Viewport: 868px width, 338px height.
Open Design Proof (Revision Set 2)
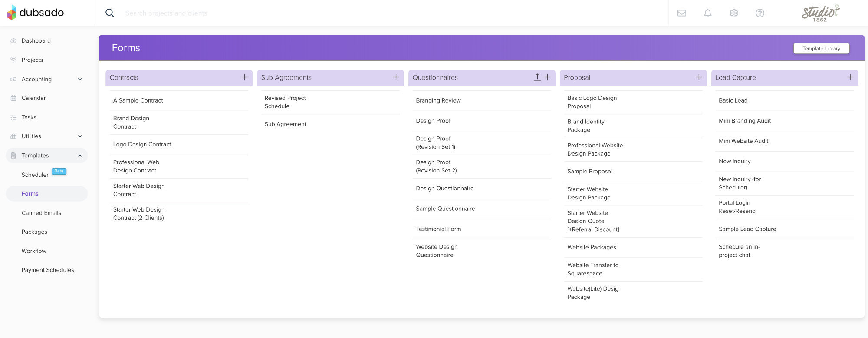[x=436, y=166]
